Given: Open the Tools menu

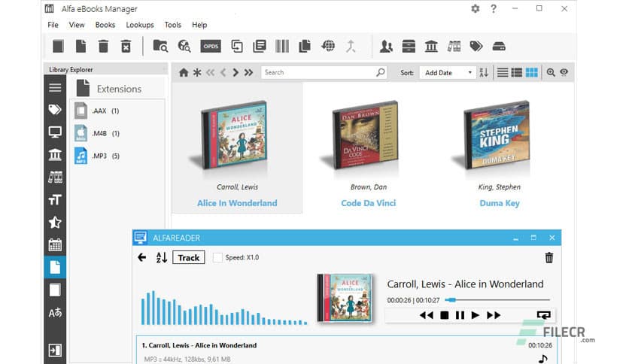Looking at the screenshot, I should click(x=172, y=25).
